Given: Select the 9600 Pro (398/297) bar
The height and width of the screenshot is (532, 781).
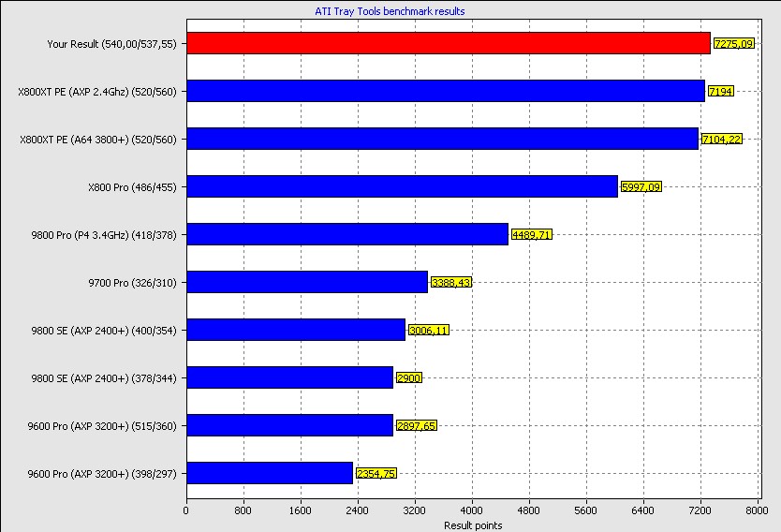Looking at the screenshot, I should [270, 474].
